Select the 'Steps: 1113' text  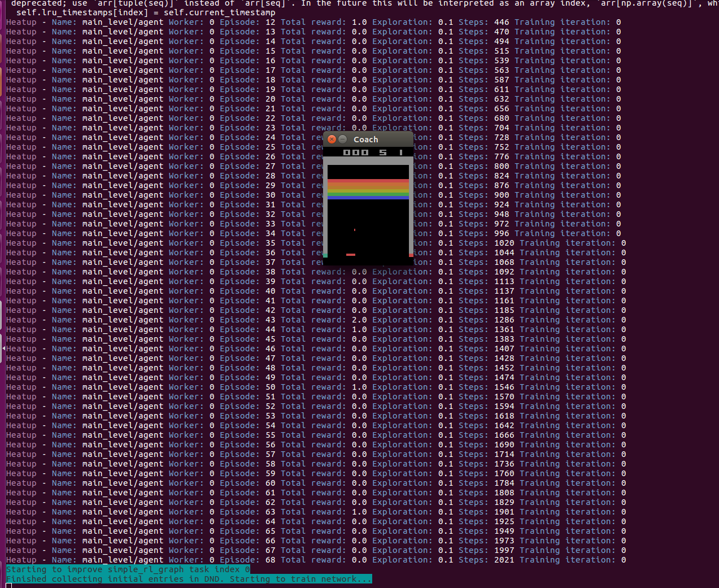486,281
